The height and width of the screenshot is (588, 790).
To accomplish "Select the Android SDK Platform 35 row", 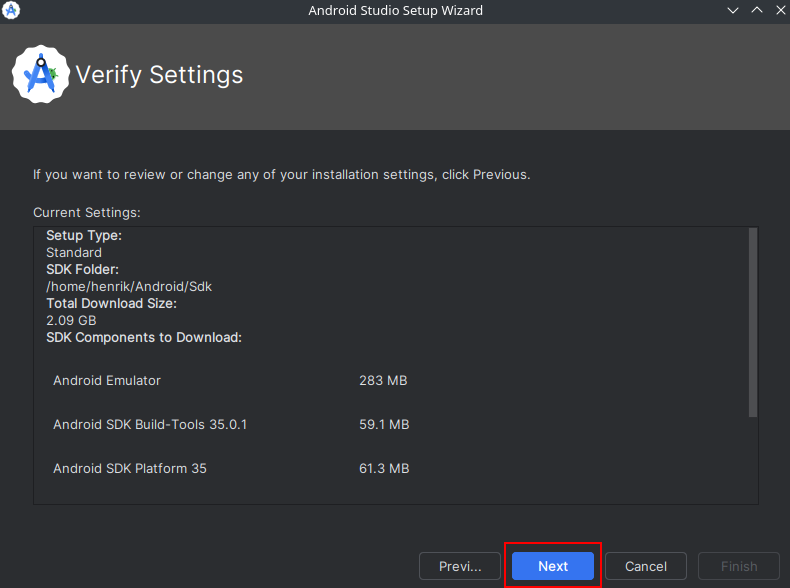I will click(x=230, y=468).
